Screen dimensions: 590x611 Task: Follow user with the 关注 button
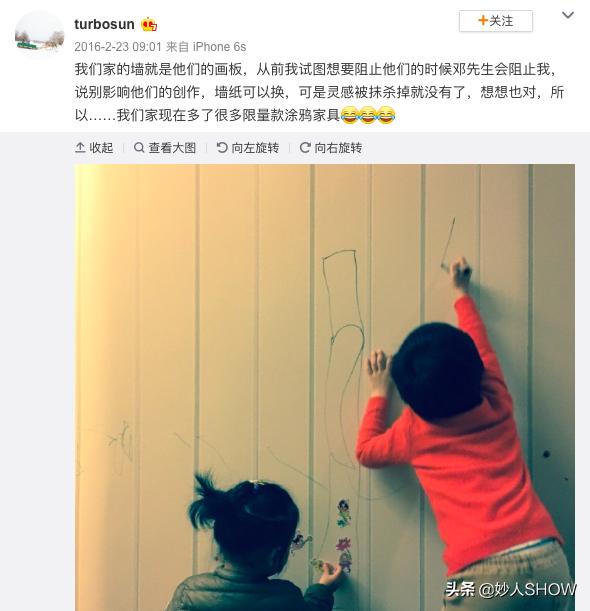(x=496, y=21)
